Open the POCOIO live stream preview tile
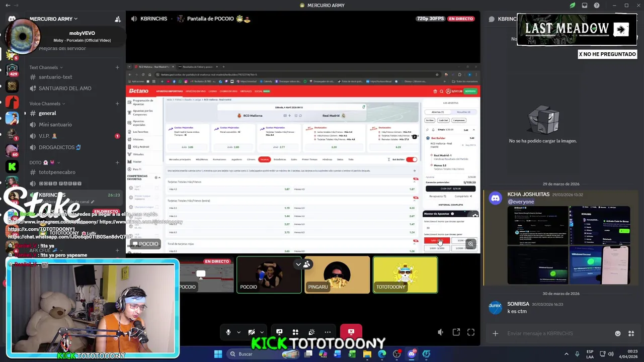The width and height of the screenshot is (644, 362). tap(206, 275)
